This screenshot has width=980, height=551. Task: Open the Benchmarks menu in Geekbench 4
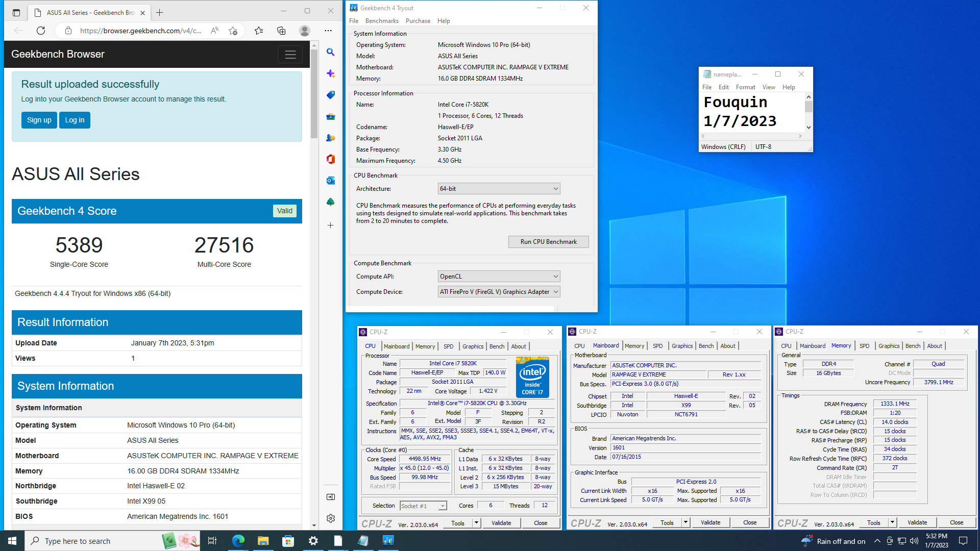(x=382, y=21)
